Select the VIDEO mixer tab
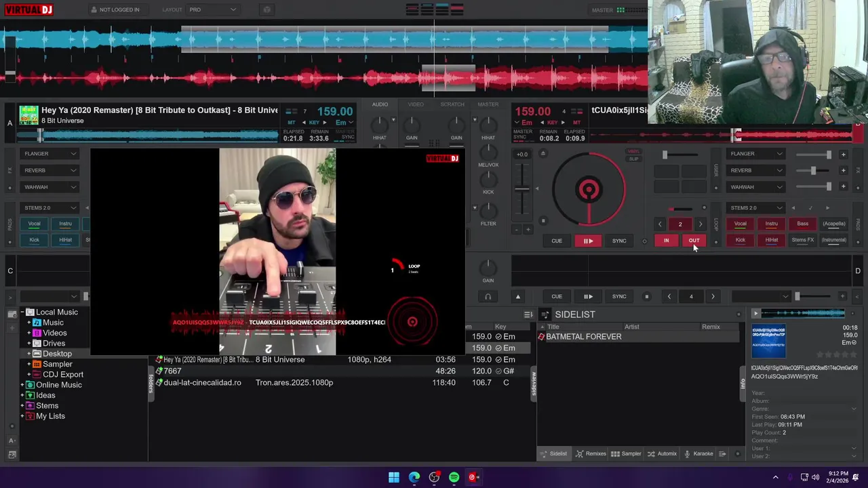 coord(416,104)
